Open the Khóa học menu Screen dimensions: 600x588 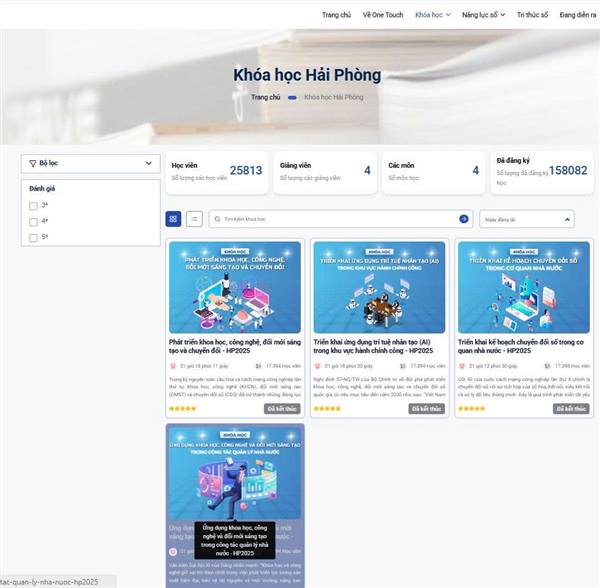[x=429, y=15]
